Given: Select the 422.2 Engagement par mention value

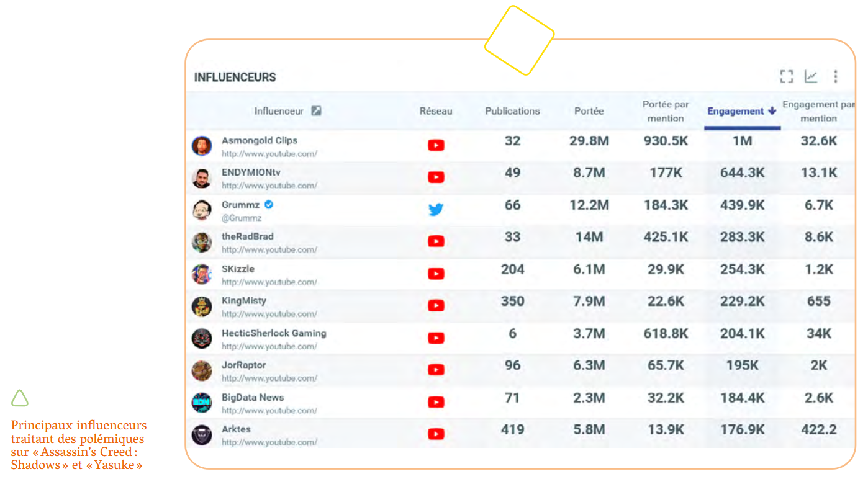Looking at the screenshot, I should pyautogui.click(x=819, y=429).
